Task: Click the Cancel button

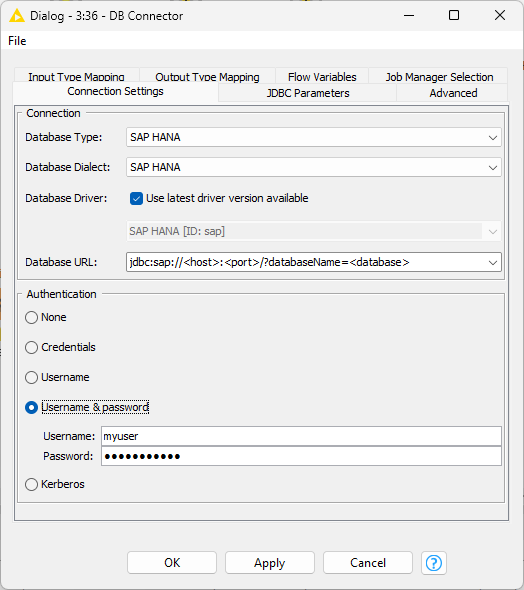Action: pyautogui.click(x=368, y=563)
